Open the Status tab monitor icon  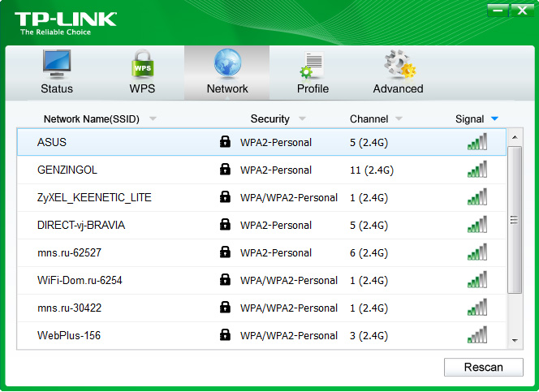pos(57,64)
